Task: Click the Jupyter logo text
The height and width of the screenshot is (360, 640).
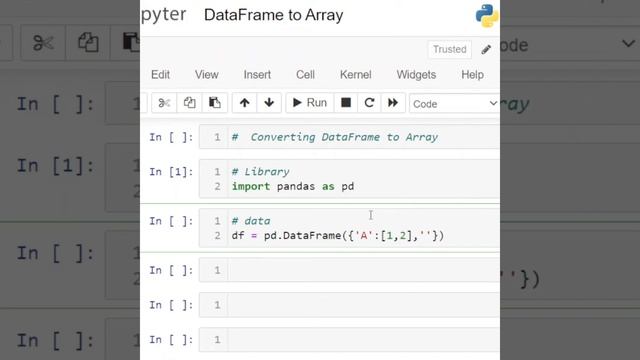Action: (x=164, y=15)
